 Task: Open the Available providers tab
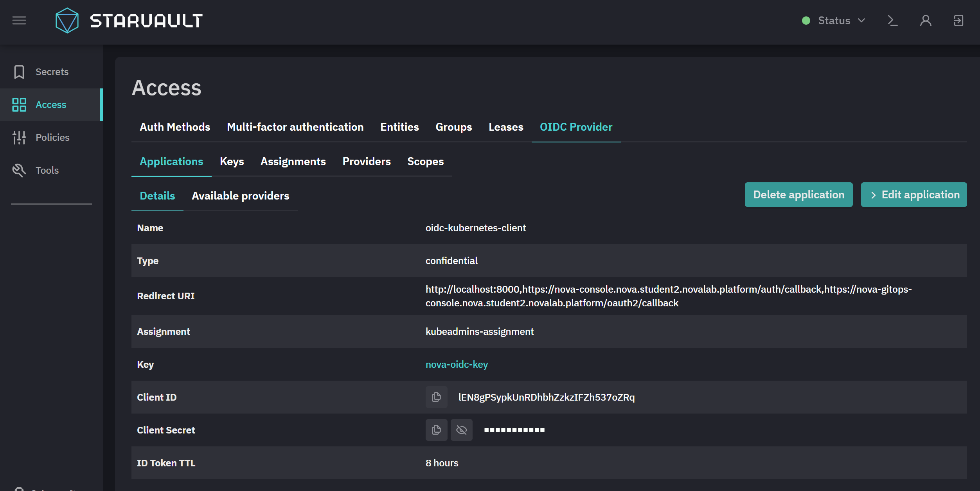click(x=241, y=196)
